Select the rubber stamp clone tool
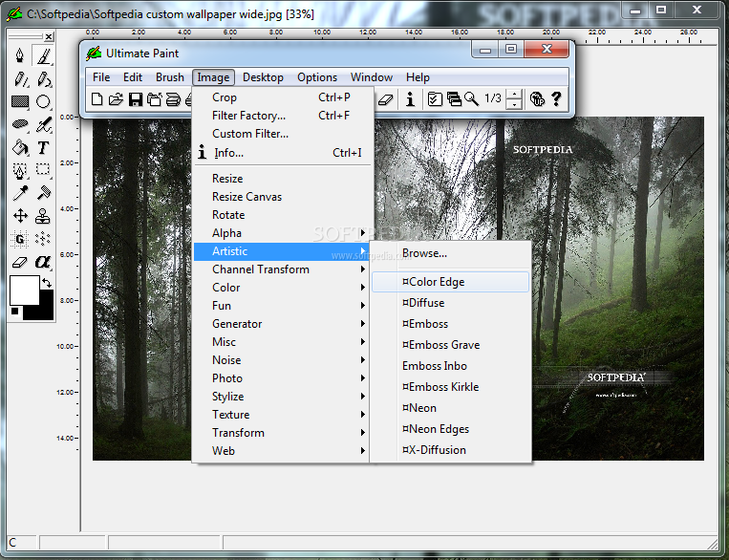This screenshot has height=560, width=729. coord(43,216)
